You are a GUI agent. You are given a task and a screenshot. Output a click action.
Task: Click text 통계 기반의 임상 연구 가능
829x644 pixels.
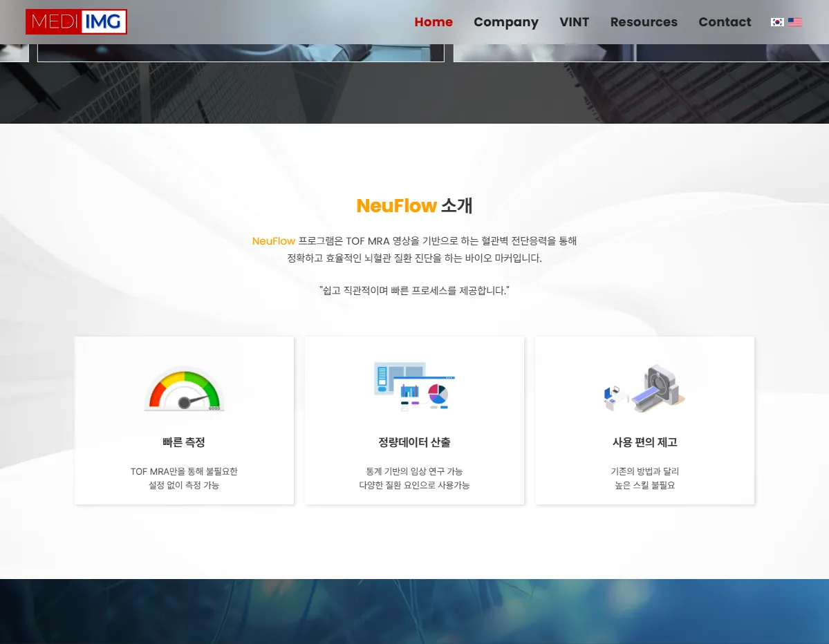[415, 471]
